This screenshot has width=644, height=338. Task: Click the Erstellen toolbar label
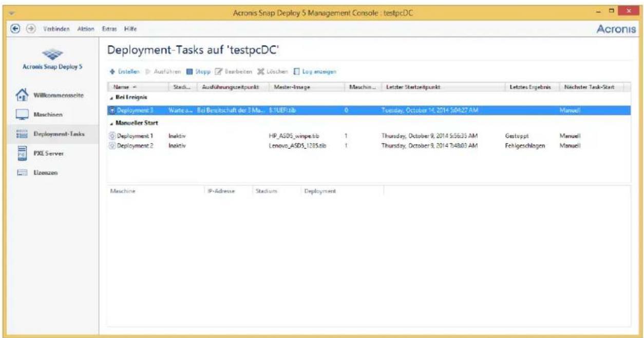point(128,71)
